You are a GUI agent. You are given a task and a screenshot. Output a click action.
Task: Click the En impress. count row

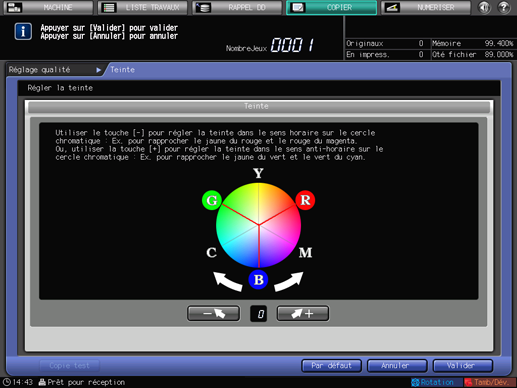pyautogui.click(x=387, y=54)
